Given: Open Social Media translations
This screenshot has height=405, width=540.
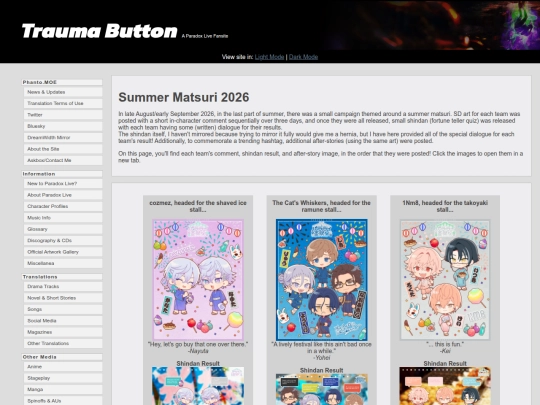Looking at the screenshot, I should click(x=63, y=321).
